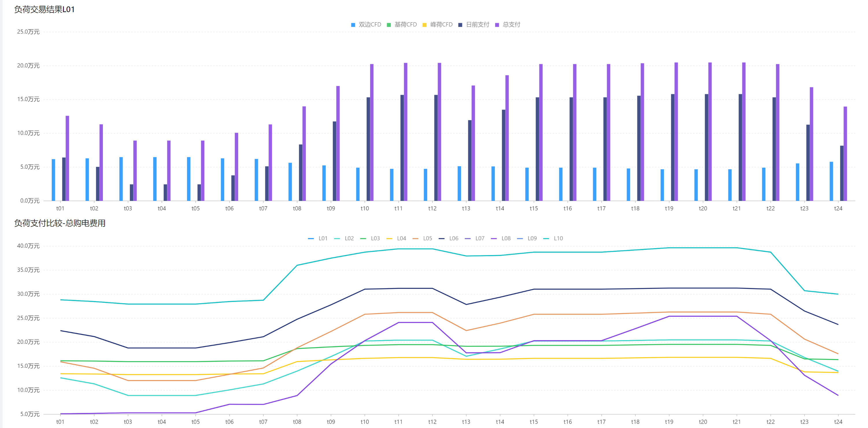
Task: Toggle L06 legend entry
Action: pyautogui.click(x=449, y=238)
